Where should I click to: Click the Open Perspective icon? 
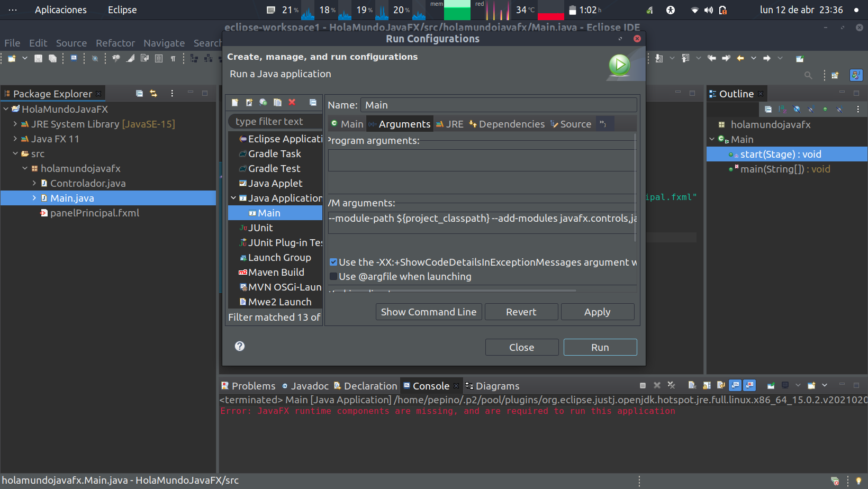point(835,75)
